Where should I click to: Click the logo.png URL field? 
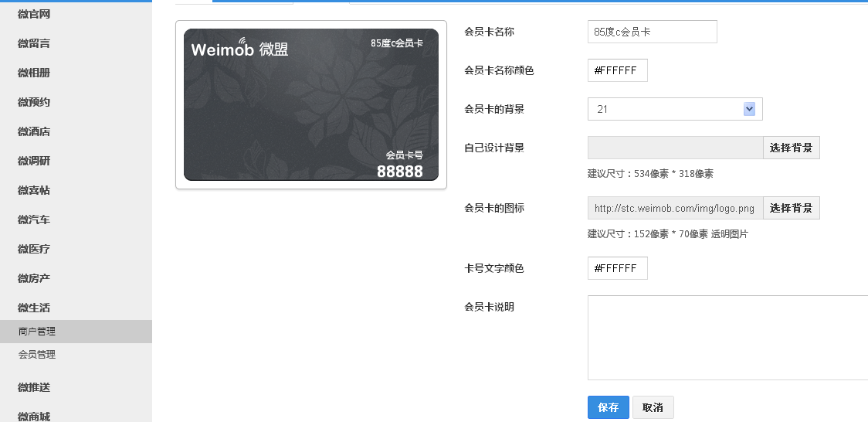[x=676, y=208]
